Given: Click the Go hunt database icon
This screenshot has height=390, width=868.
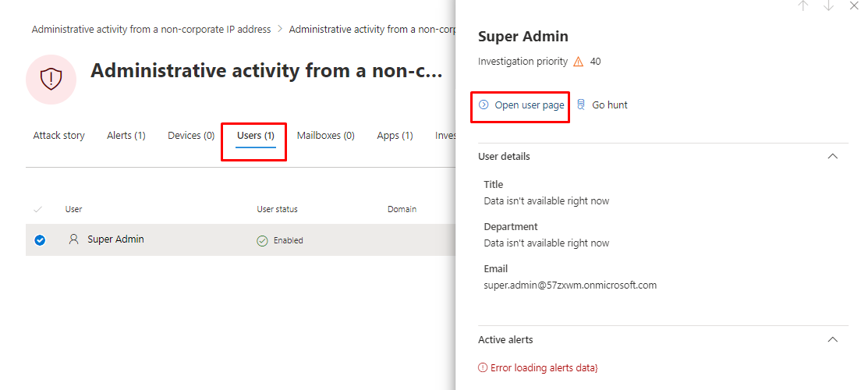Looking at the screenshot, I should coord(581,105).
